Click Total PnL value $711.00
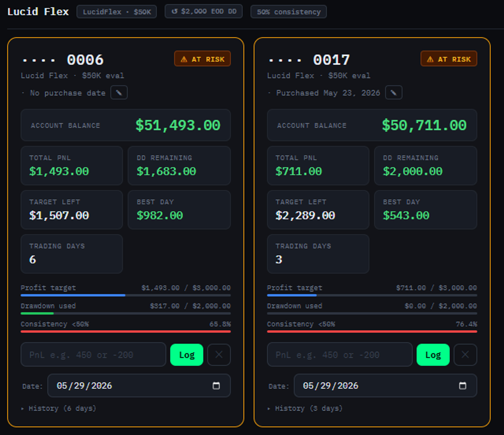 coord(298,172)
